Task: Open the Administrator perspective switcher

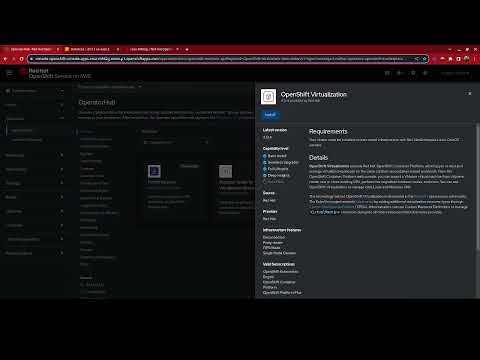Action: (34, 91)
